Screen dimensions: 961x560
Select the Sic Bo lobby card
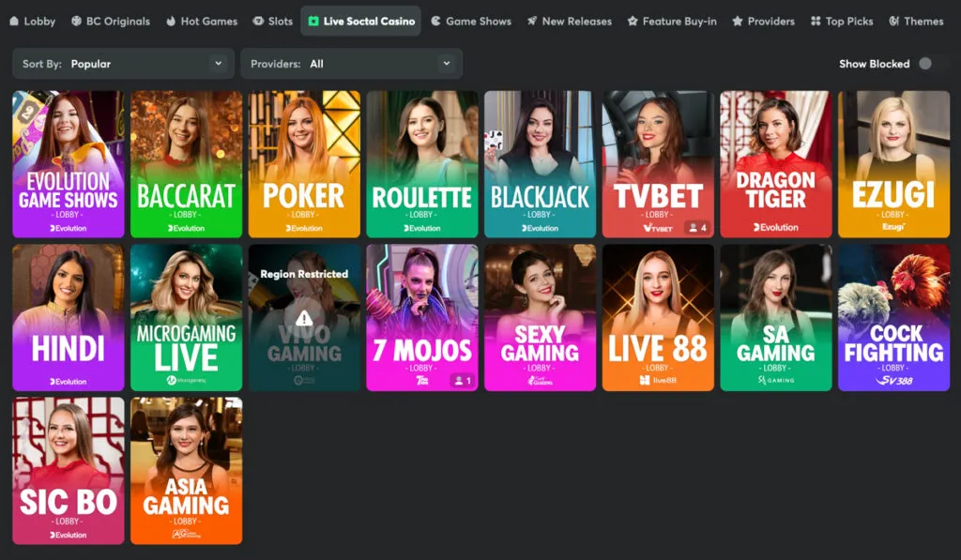click(x=68, y=471)
